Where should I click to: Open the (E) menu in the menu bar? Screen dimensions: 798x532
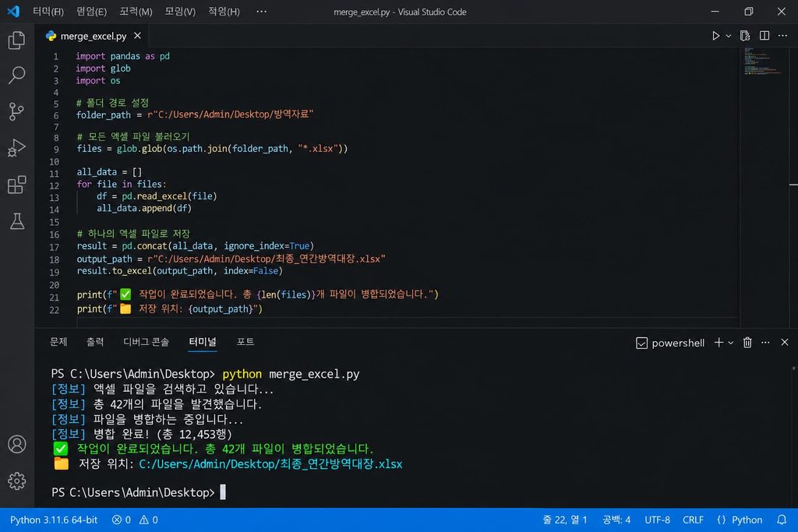pos(92,12)
